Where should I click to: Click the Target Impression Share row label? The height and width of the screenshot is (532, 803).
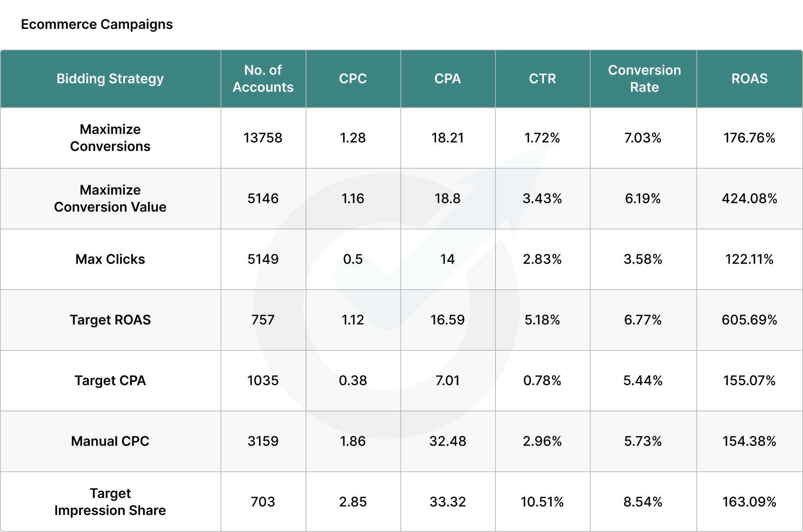coord(110,502)
